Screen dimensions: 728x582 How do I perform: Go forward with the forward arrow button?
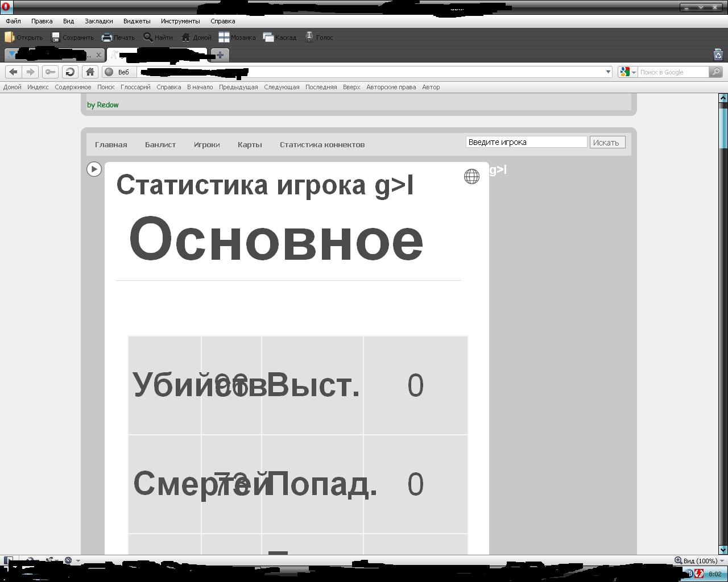click(x=30, y=72)
